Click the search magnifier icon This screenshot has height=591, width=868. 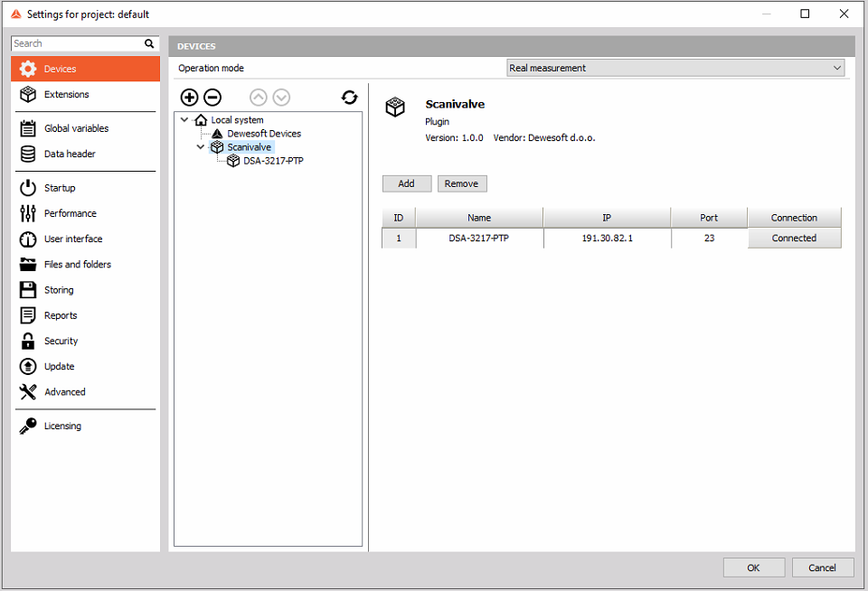149,43
